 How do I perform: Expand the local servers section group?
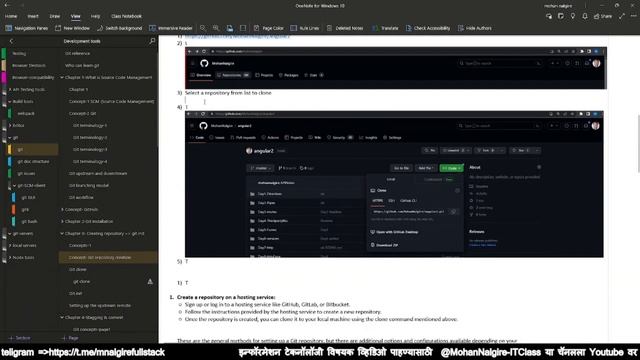[x=10, y=246]
